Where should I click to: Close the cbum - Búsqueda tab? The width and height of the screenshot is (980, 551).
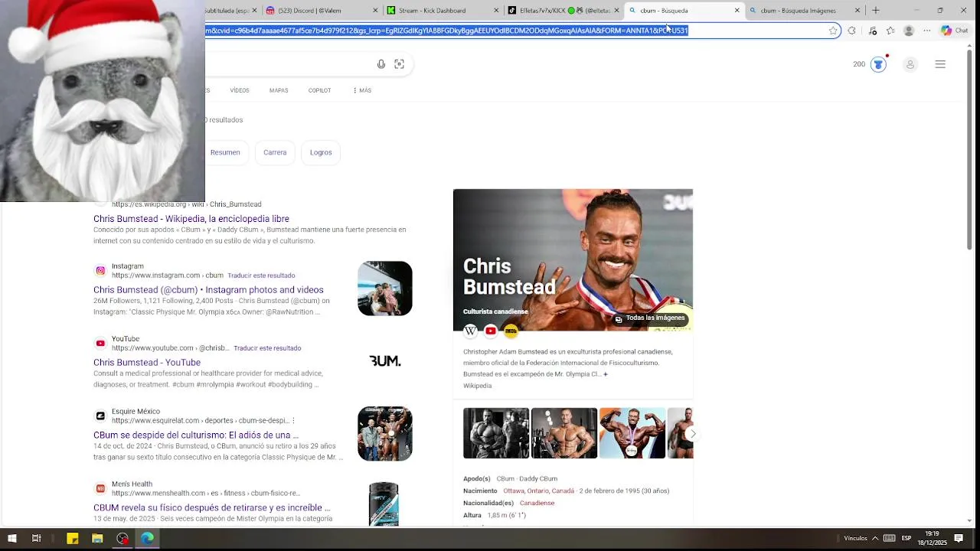click(x=737, y=11)
